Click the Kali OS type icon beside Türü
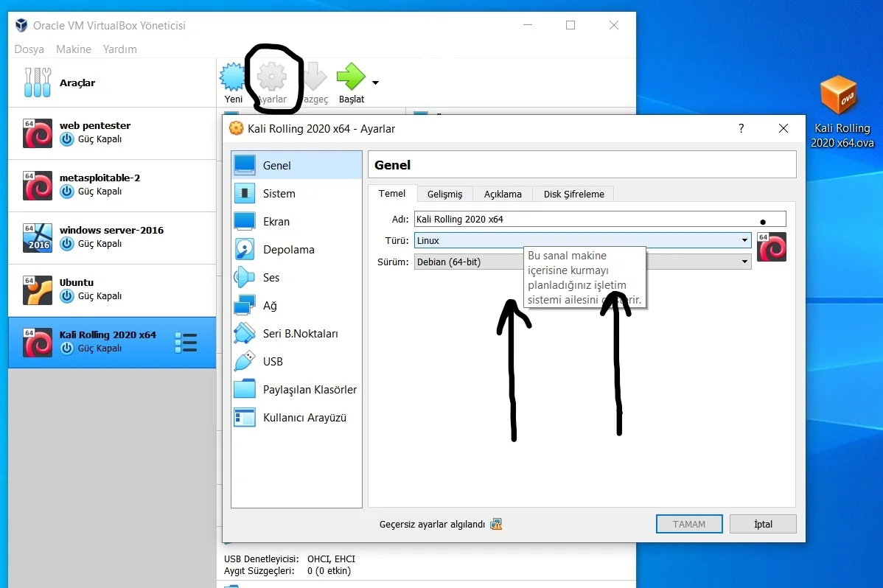The width and height of the screenshot is (883, 588). click(772, 248)
